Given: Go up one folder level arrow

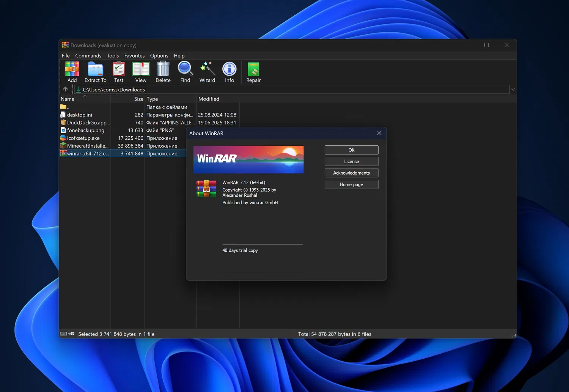Looking at the screenshot, I should click(x=66, y=89).
